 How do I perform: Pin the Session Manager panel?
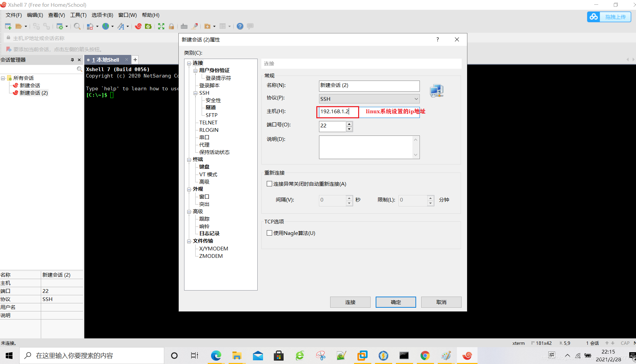click(x=72, y=60)
